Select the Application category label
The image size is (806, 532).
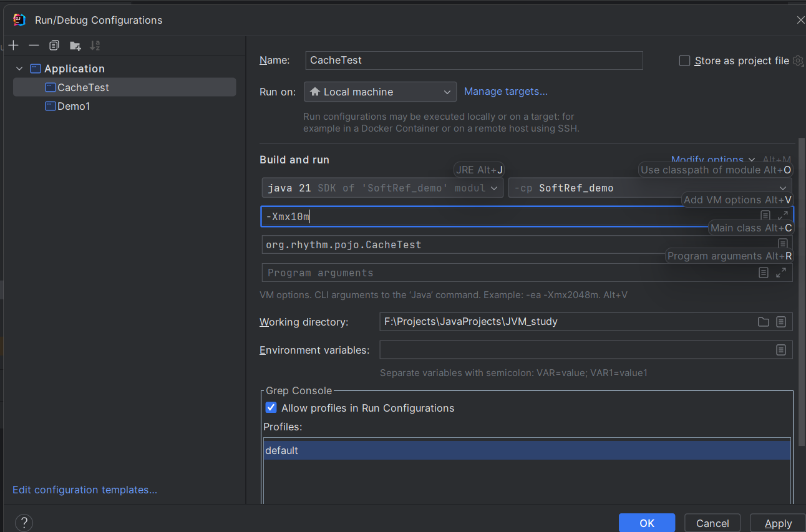(74, 69)
